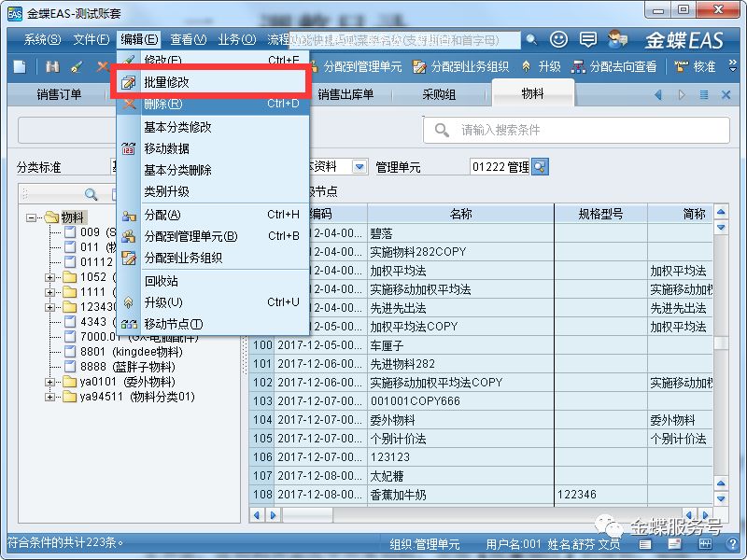Select tree item 009
This screenshot has width=747, height=560.
90,232
